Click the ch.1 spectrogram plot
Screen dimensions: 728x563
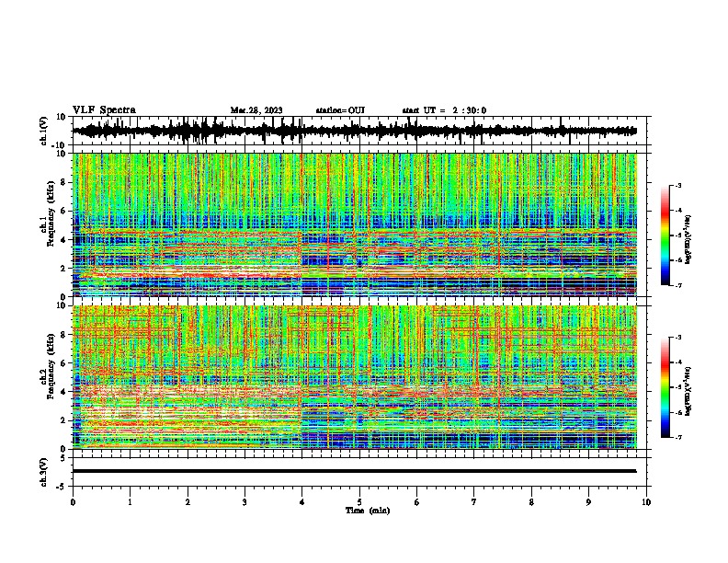355,224
